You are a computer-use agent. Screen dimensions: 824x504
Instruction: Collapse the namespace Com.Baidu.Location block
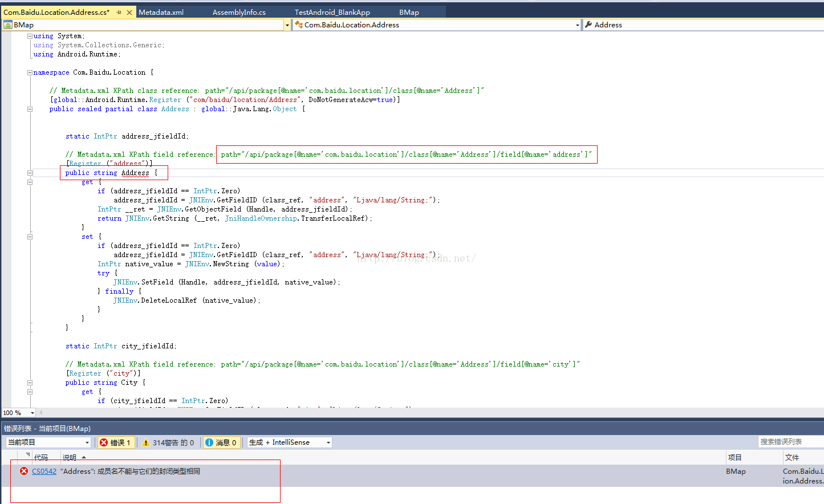coord(30,72)
